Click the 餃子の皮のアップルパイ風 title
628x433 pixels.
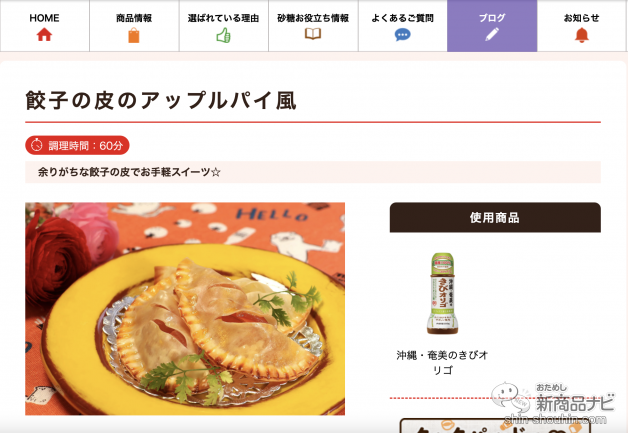[161, 100]
